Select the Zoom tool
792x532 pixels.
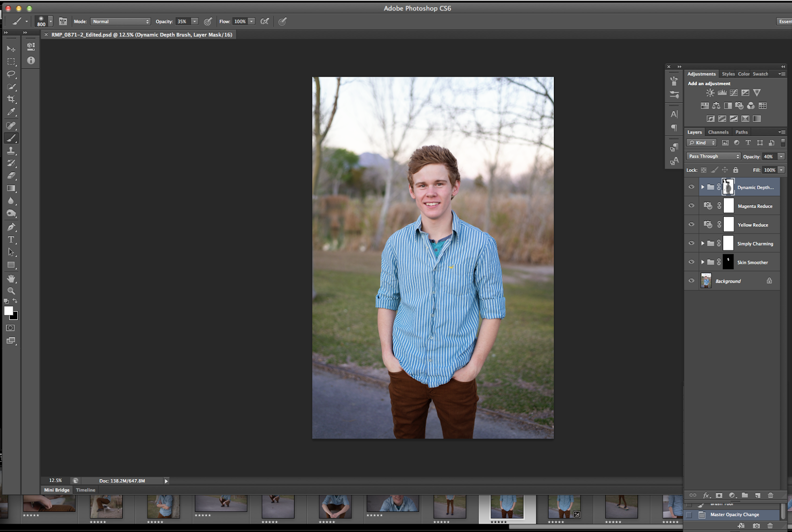(x=11, y=291)
